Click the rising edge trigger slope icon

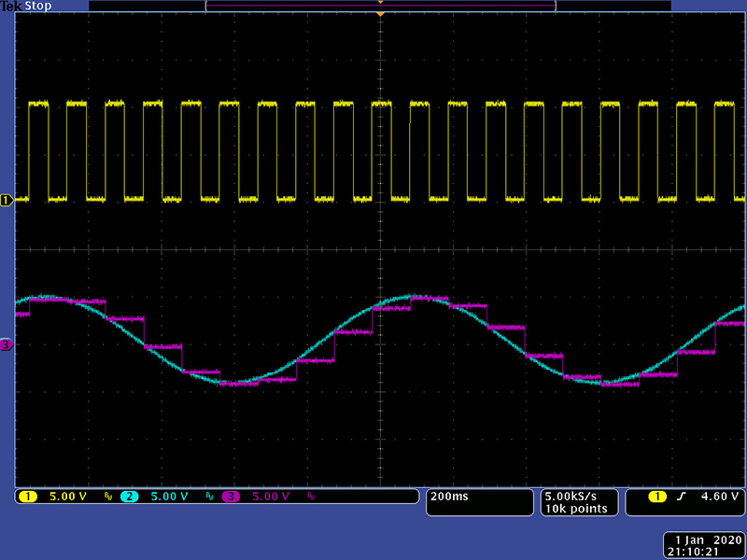coord(681,497)
